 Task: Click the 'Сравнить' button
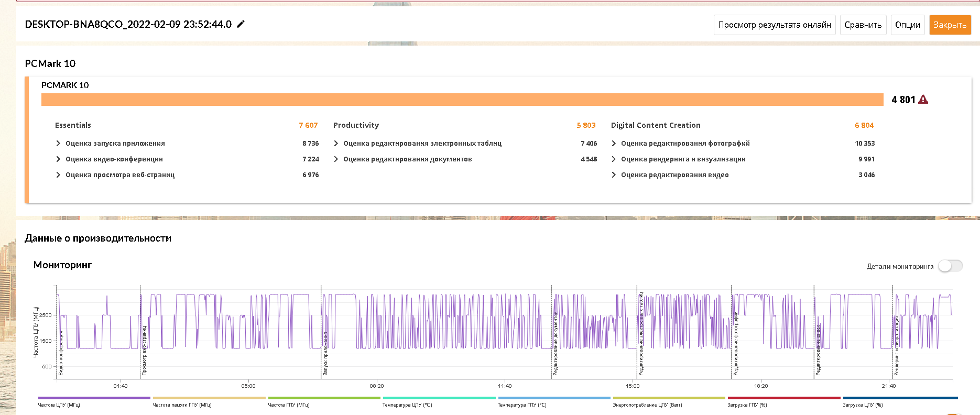pos(863,25)
